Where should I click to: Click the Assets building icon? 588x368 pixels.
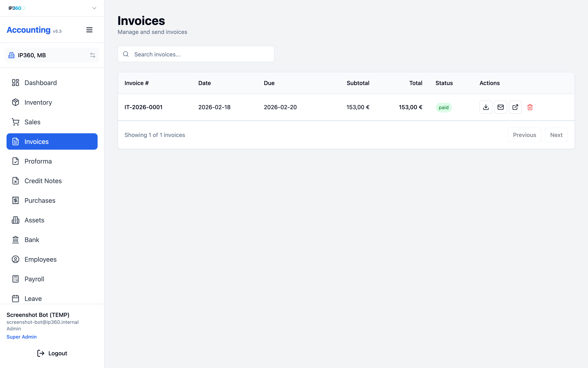pos(16,220)
